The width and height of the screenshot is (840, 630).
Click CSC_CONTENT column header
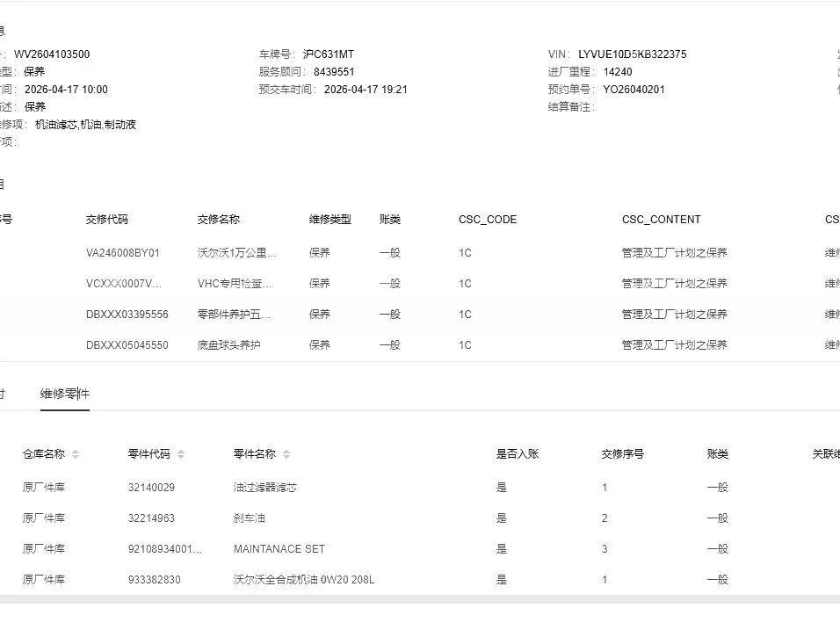(661, 220)
